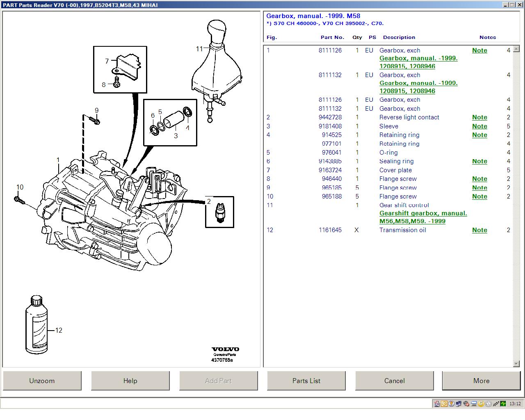Click the Fig. column header
This screenshot has height=420, width=525.
click(272, 37)
